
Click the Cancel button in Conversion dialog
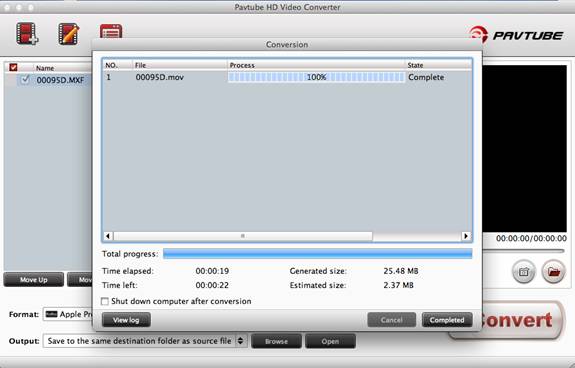coord(392,320)
